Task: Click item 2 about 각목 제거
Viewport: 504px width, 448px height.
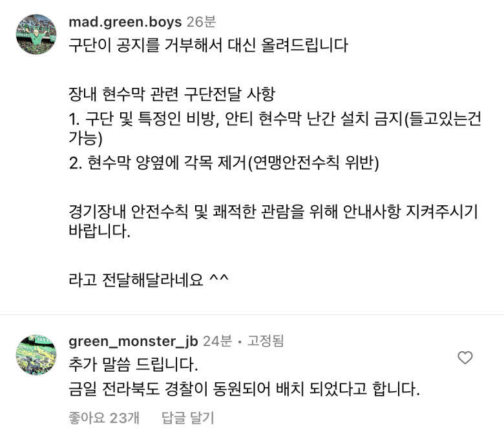Action: point(224,163)
